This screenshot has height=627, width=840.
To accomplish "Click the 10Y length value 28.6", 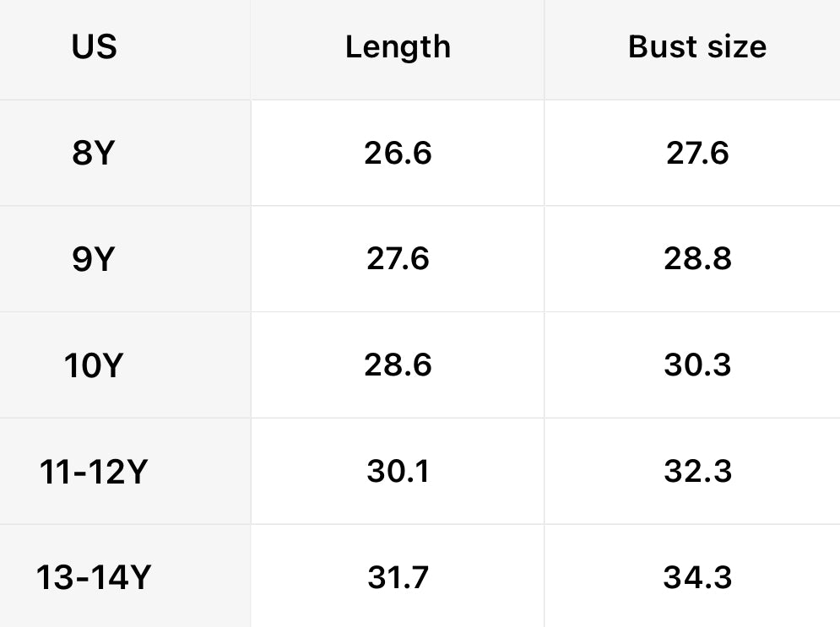I will [398, 365].
